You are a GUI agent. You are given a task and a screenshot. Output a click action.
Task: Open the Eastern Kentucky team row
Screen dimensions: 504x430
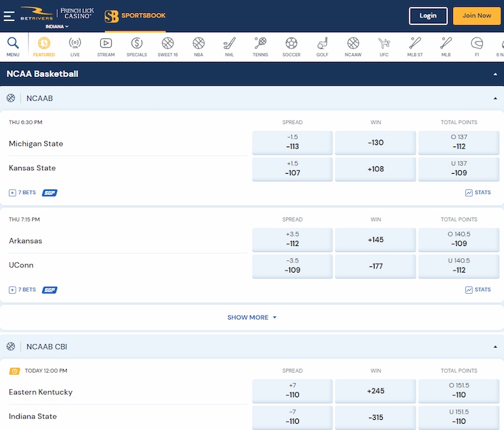coord(128,392)
